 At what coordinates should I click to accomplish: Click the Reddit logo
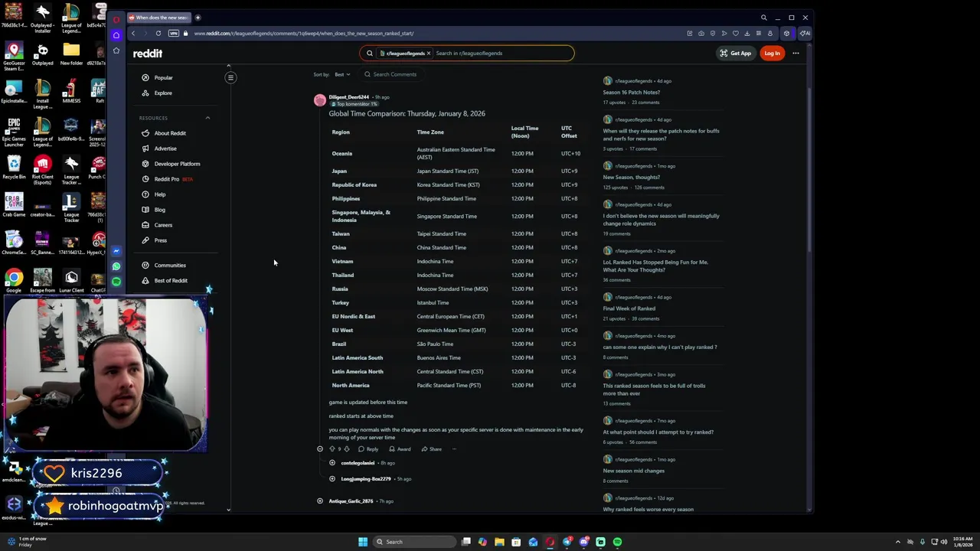point(148,54)
